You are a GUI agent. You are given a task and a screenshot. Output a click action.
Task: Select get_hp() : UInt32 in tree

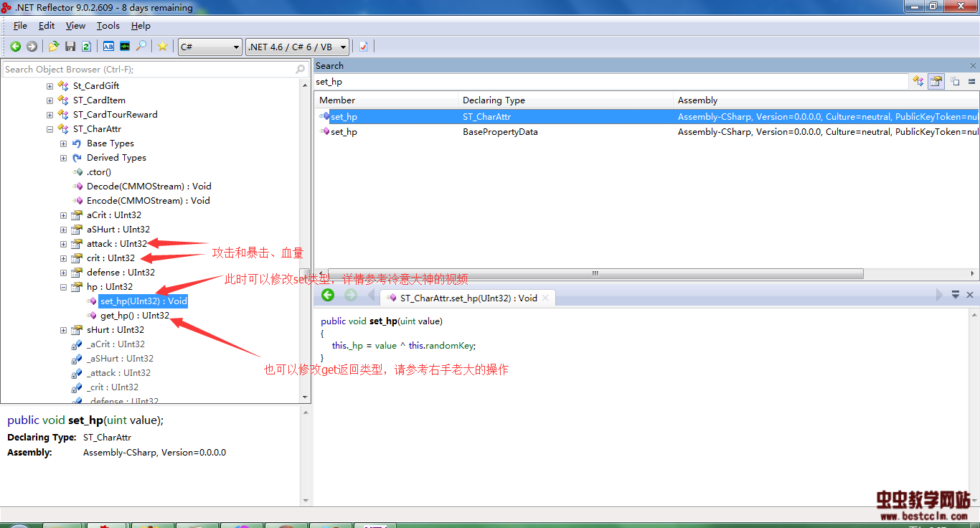135,316
